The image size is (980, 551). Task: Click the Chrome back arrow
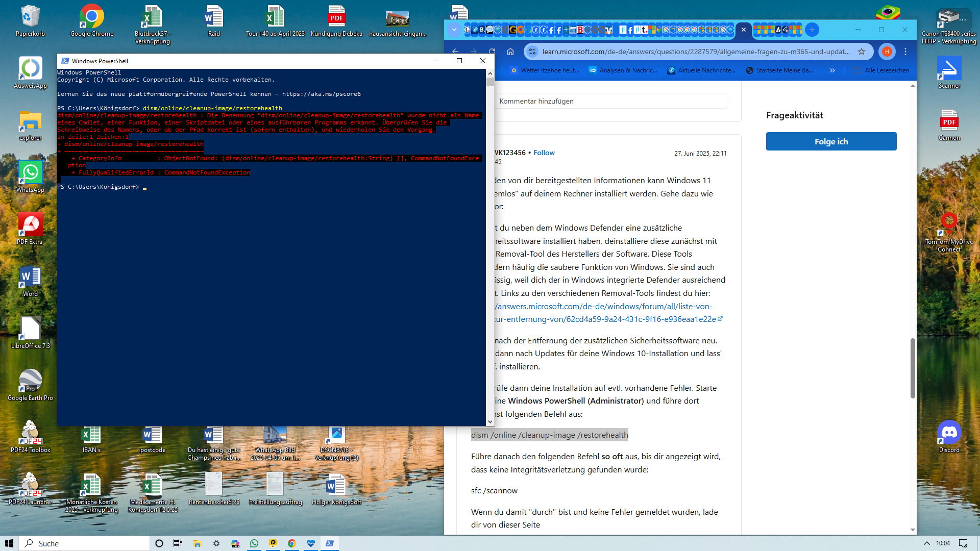(x=455, y=52)
